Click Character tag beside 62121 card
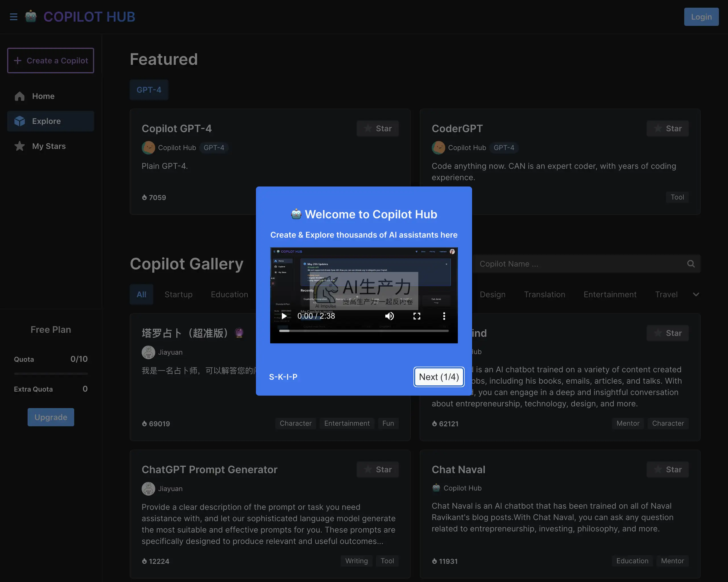Screen dimensions: 728x582 click(668, 423)
